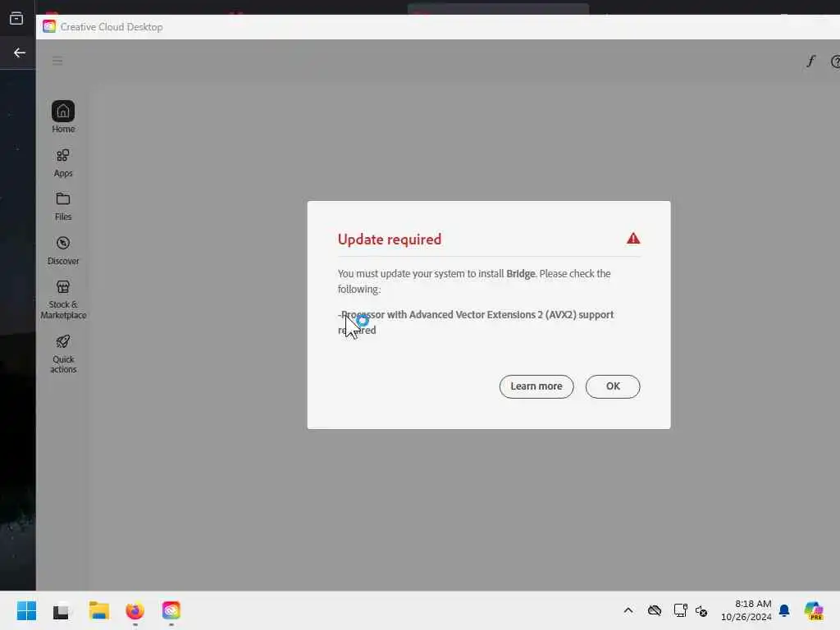Switch to Firefox on the taskbar
Screen dimensions: 840x630
pyautogui.click(x=135, y=610)
